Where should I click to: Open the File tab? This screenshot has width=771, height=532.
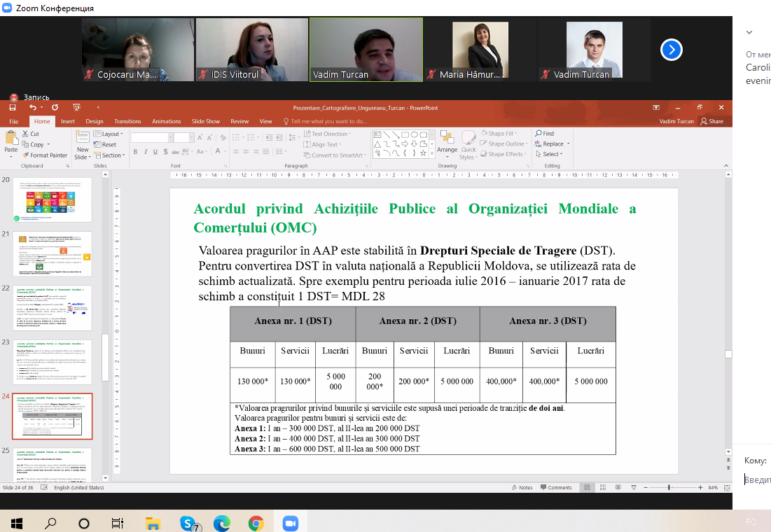[x=14, y=121]
